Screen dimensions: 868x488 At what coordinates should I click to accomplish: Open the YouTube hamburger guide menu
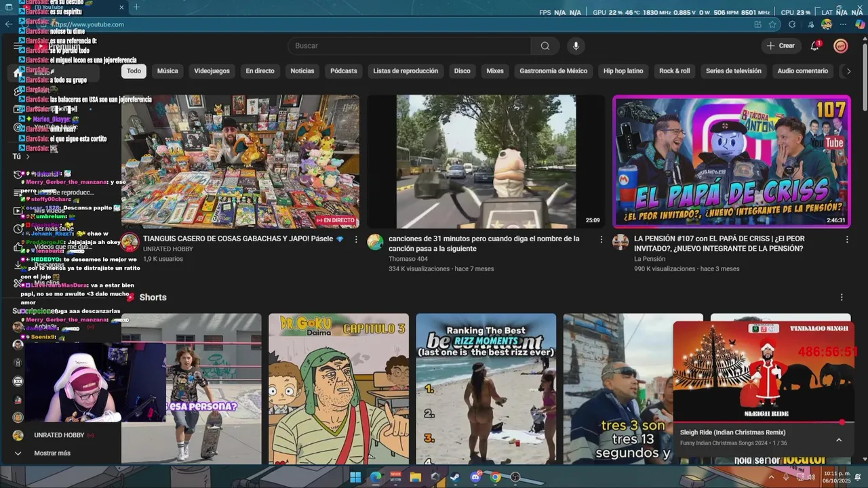coord(18,46)
